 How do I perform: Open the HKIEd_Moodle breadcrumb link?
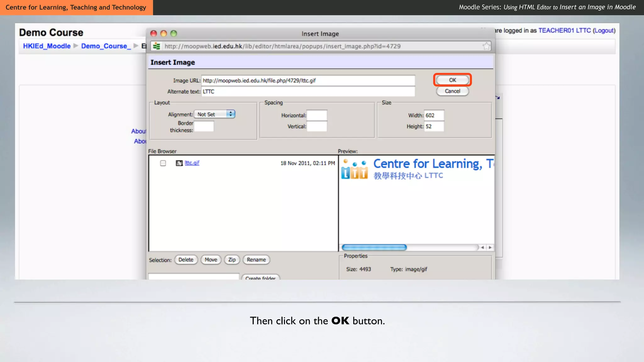47,46
